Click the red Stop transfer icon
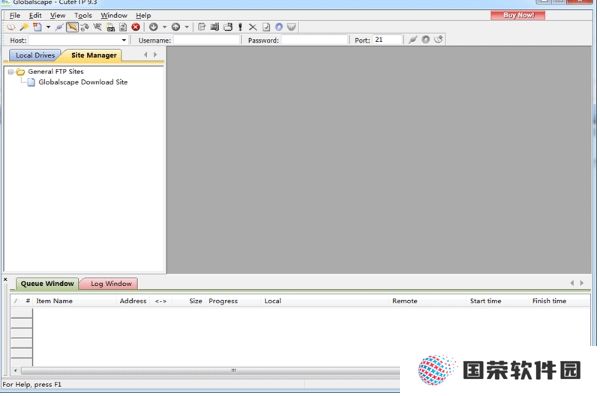This screenshot has height=396, width=600. tap(135, 27)
